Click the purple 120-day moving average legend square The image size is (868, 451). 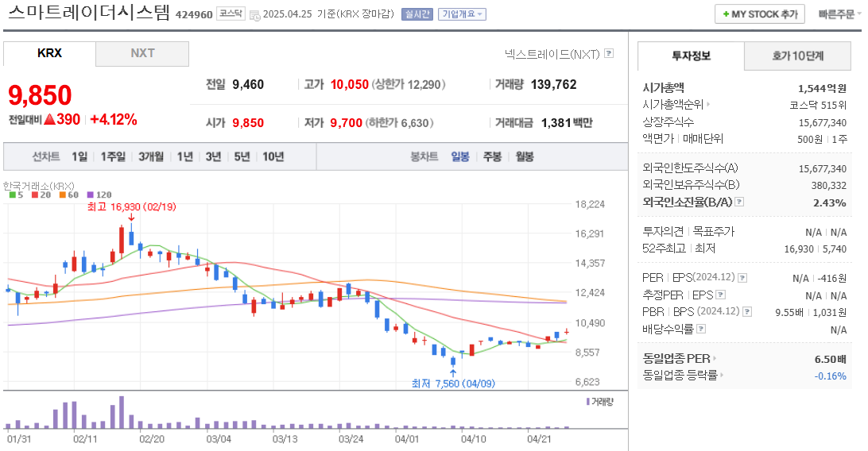pyautogui.click(x=91, y=195)
